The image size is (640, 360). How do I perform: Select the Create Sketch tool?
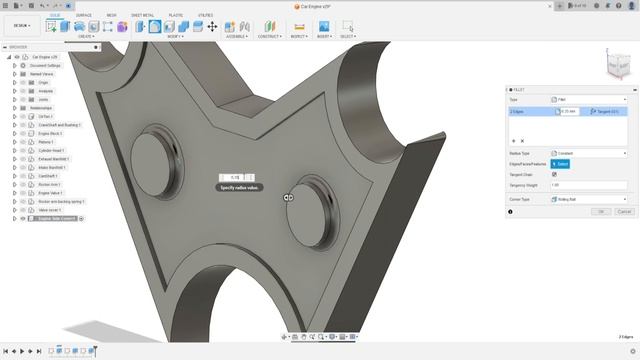tap(51, 27)
